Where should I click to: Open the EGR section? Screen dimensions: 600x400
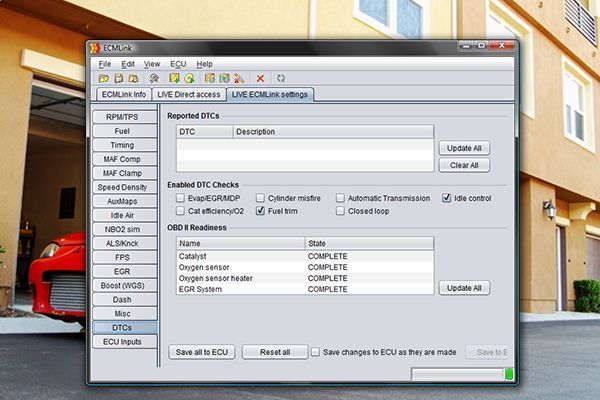[125, 271]
